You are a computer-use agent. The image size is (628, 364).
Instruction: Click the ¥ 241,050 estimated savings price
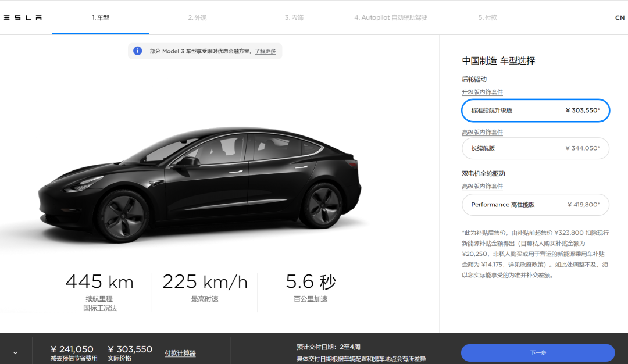(x=72, y=349)
